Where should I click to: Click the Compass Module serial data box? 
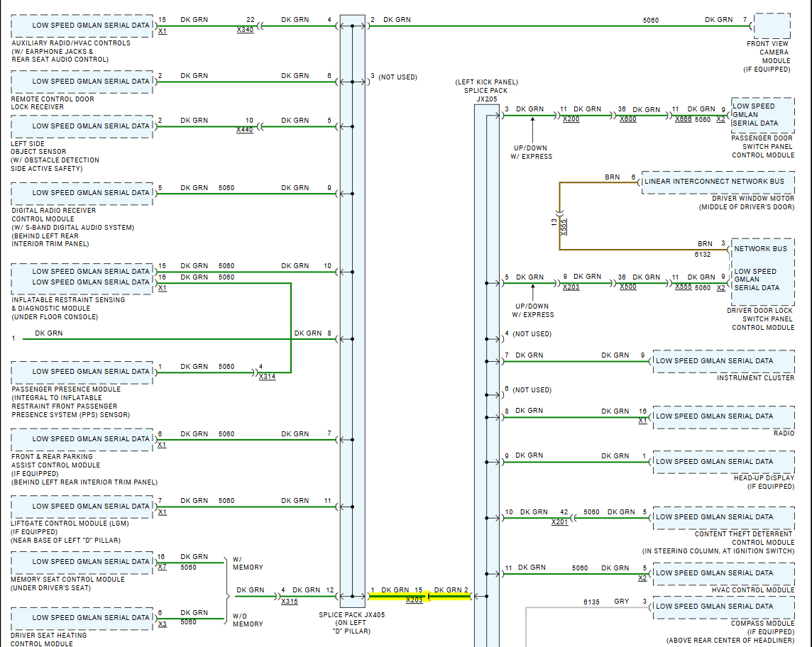pyautogui.click(x=723, y=607)
